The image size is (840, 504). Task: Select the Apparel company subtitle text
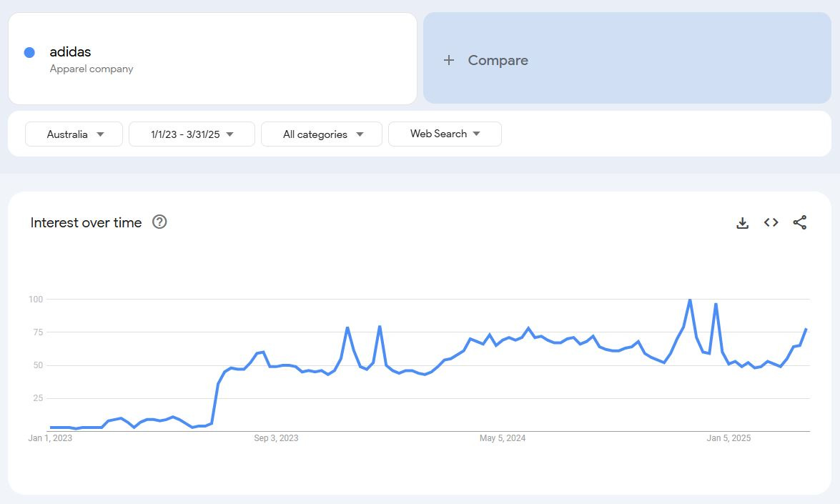point(92,69)
